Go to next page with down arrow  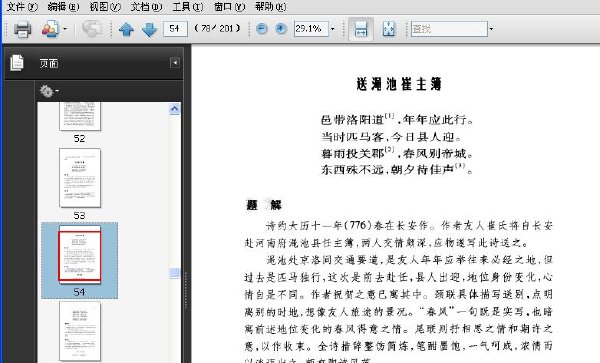pos(149,29)
